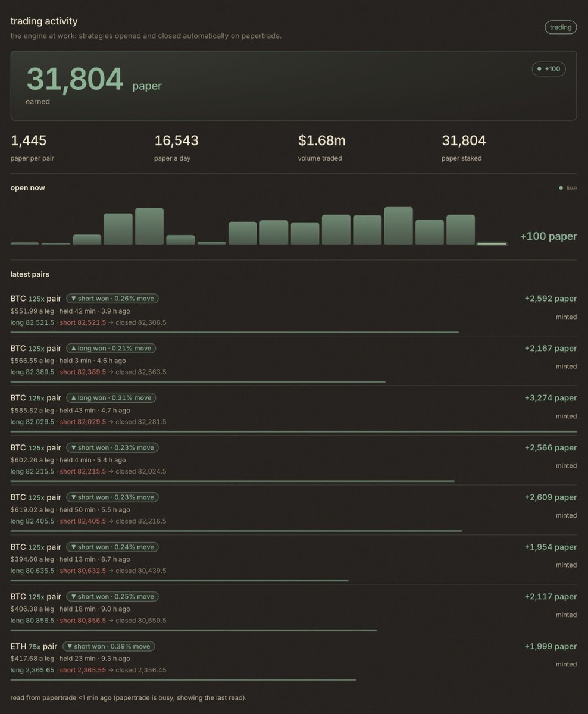Click the 'closed 2,356.45' price
The height and width of the screenshot is (714, 588).
(141, 670)
